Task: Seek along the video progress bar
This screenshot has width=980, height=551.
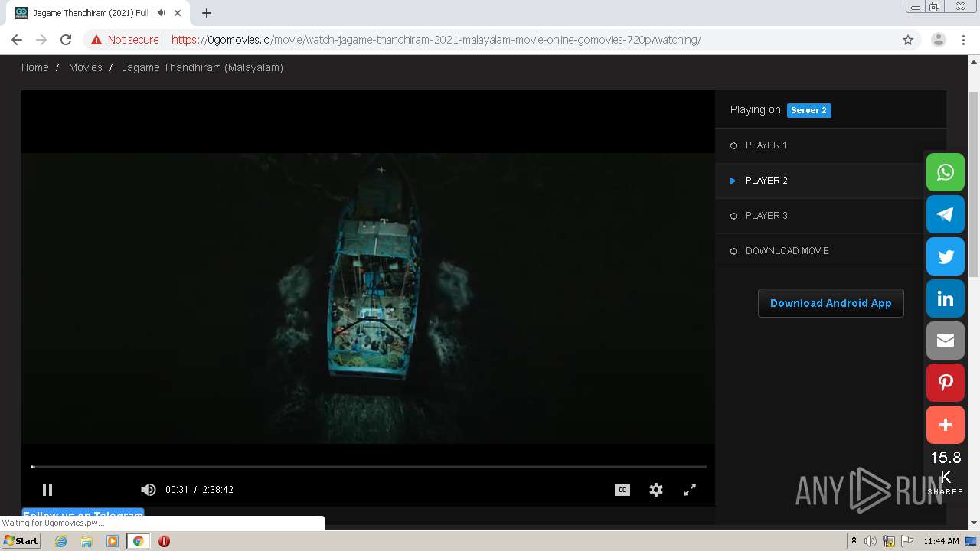Action: pos(368,466)
